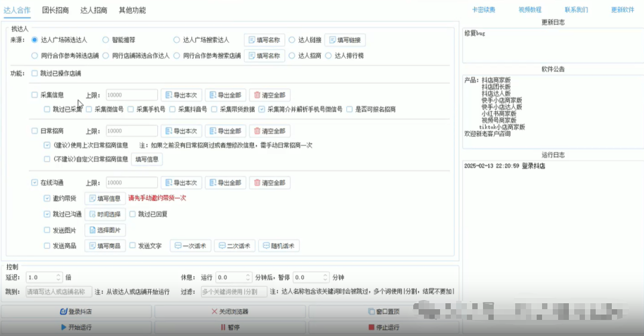Click the 过滤 keyword input field
The width and height of the screenshot is (644, 336).
233,292
